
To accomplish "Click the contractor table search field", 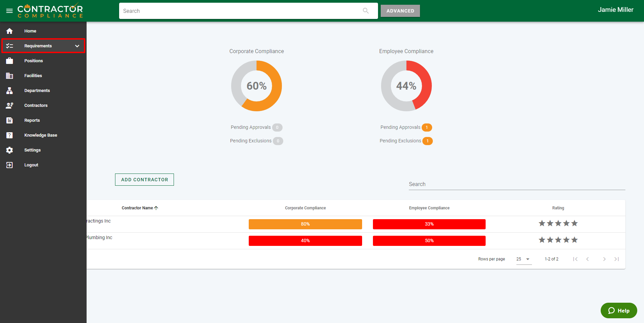I will [516, 184].
